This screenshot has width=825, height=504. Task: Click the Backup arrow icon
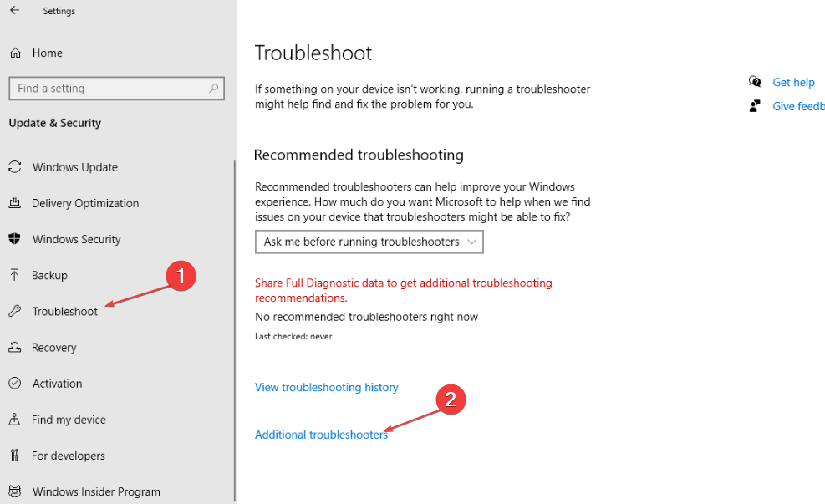pos(14,275)
